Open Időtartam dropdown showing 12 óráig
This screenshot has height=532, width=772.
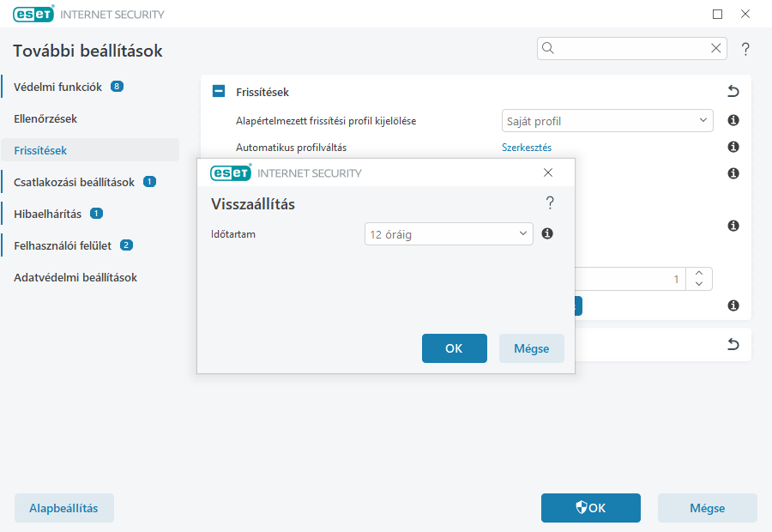pos(449,234)
